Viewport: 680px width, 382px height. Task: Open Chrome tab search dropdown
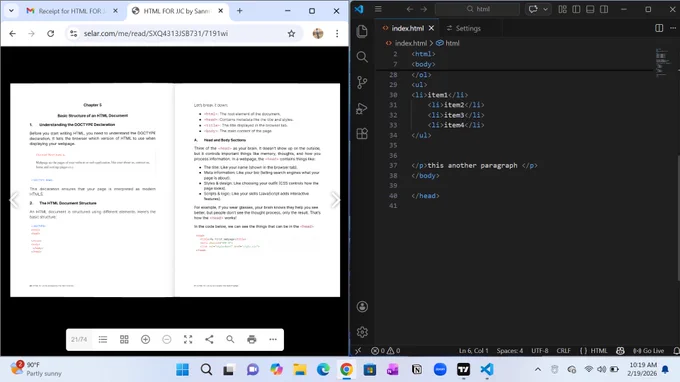tap(11, 11)
